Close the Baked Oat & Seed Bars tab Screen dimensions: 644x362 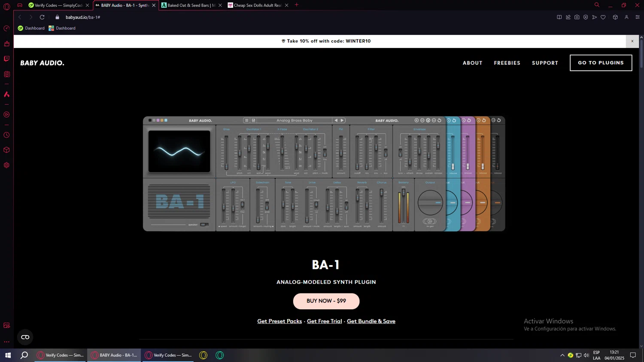click(220, 5)
